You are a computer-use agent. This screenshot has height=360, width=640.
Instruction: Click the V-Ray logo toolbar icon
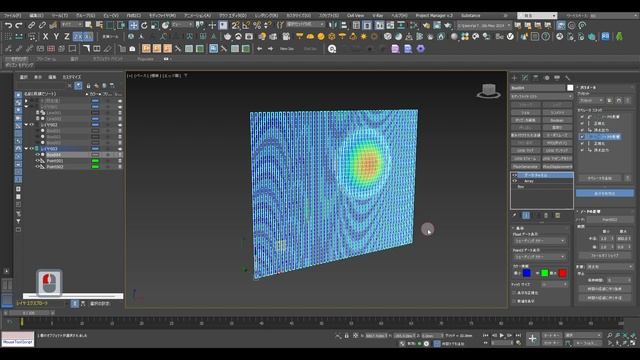(x=510, y=37)
